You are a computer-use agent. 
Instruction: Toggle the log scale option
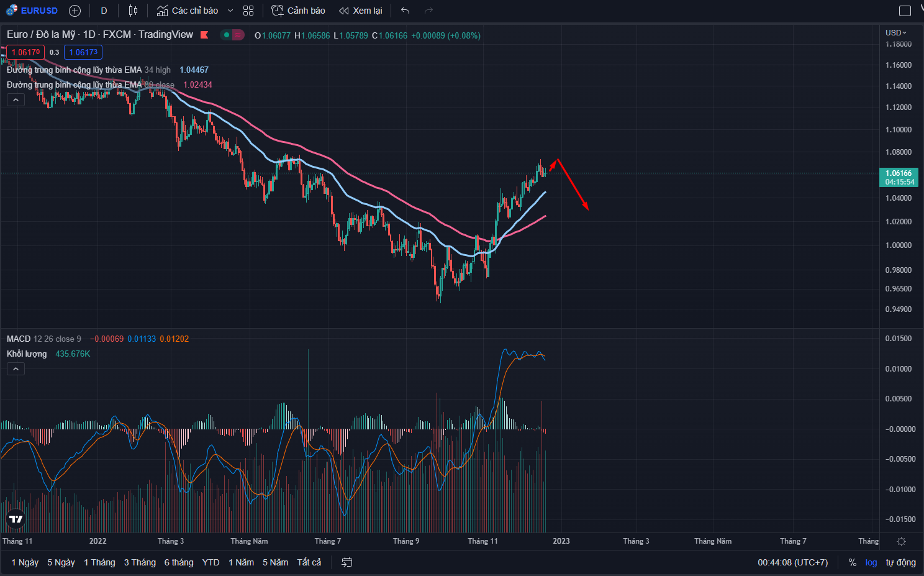click(x=871, y=562)
